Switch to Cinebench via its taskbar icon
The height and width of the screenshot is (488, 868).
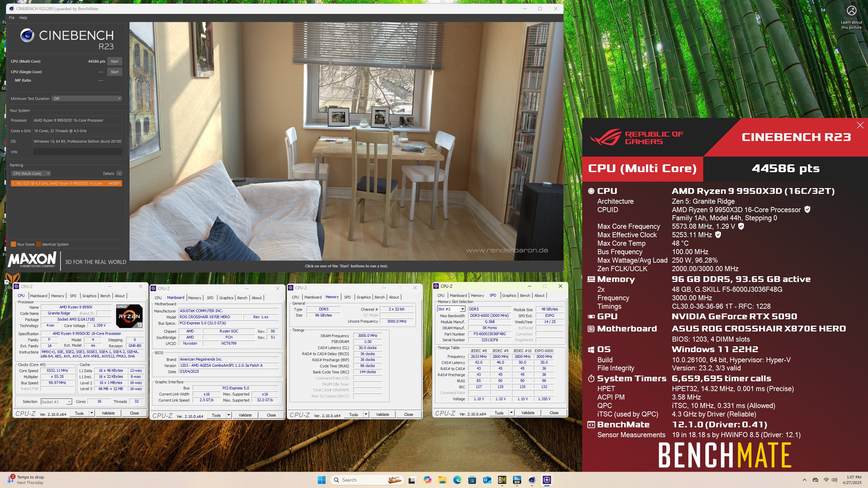[x=532, y=480]
